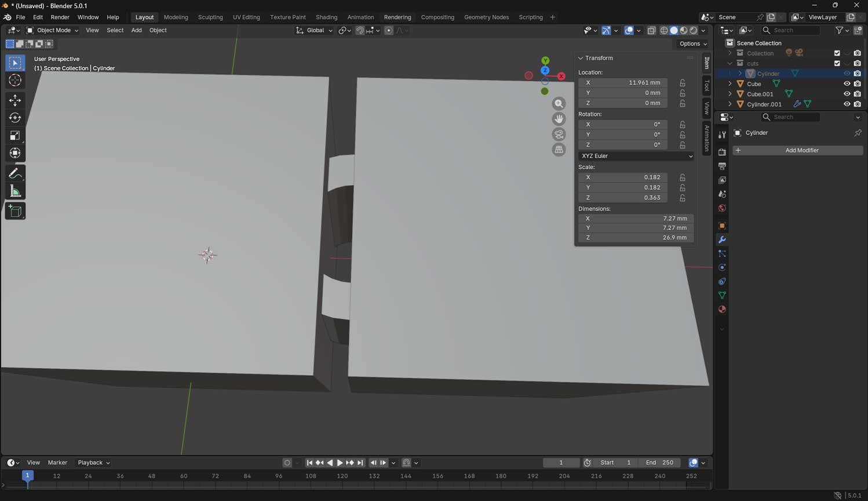The image size is (868, 501).
Task: Open the Render properties tab
Action: coord(722,152)
